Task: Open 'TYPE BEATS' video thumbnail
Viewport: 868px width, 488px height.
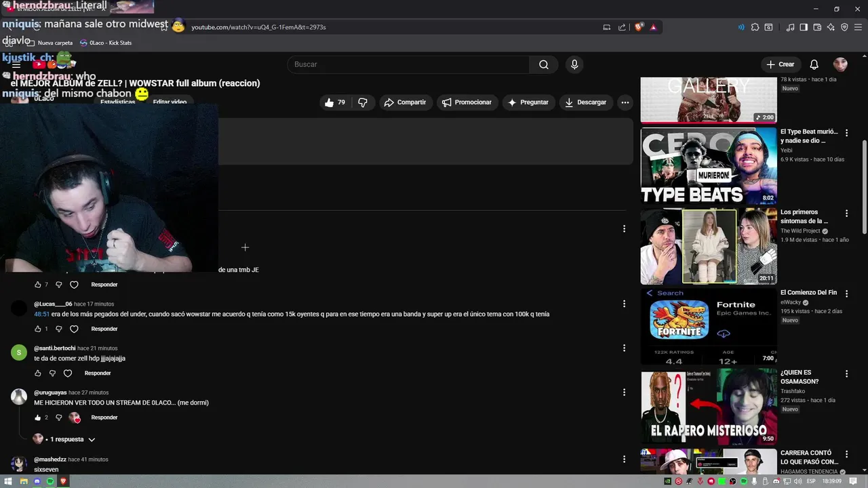Action: click(709, 166)
